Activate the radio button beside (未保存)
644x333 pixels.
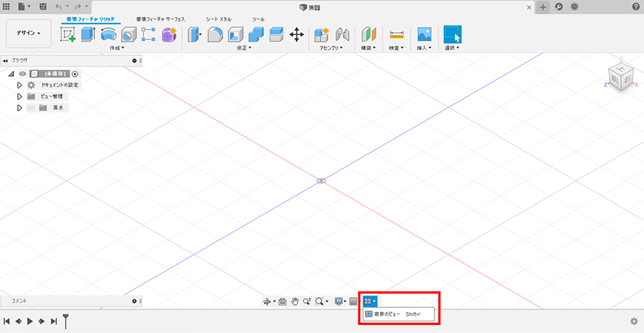[75, 74]
